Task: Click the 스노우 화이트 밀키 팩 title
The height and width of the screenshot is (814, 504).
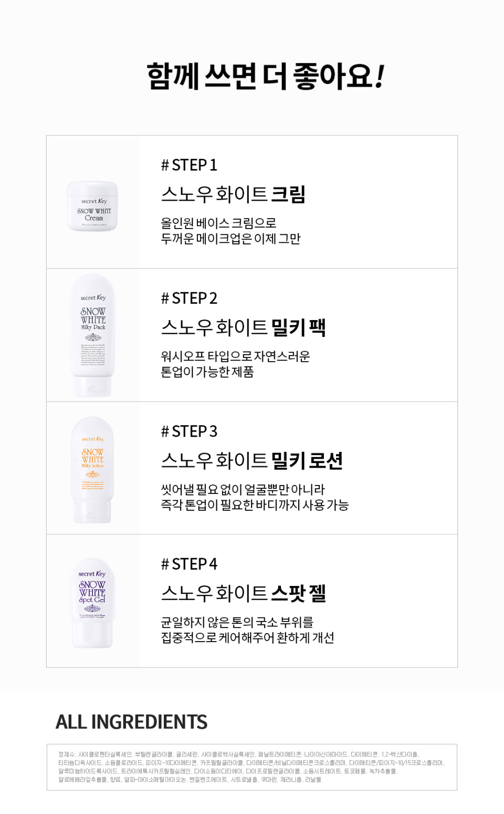Action: coord(243,327)
